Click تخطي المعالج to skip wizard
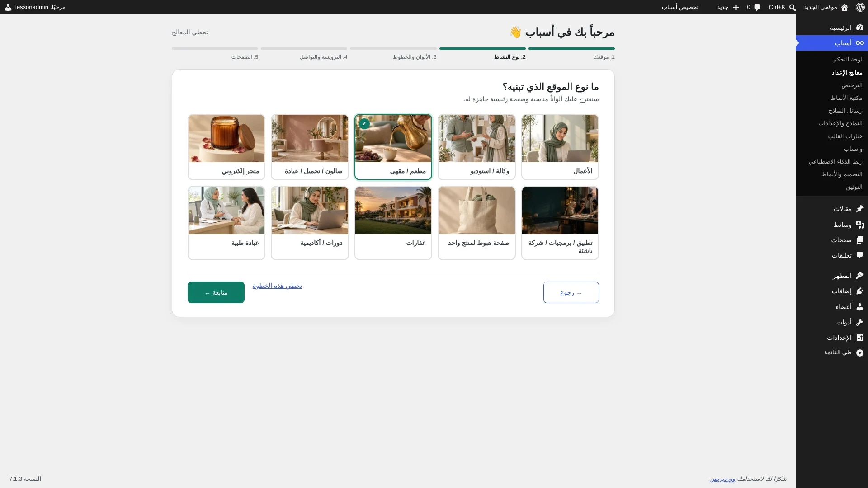The height and width of the screenshot is (488, 868). pyautogui.click(x=190, y=32)
